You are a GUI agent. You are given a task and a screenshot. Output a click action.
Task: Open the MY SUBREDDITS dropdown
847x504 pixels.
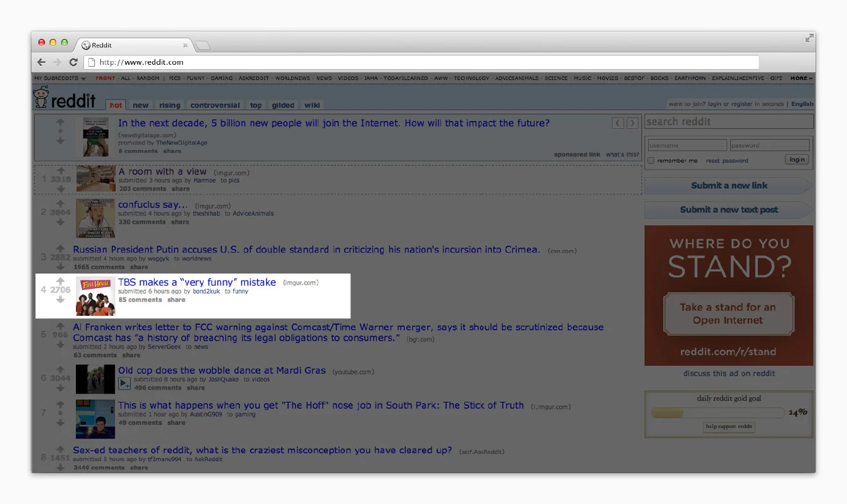(x=60, y=78)
